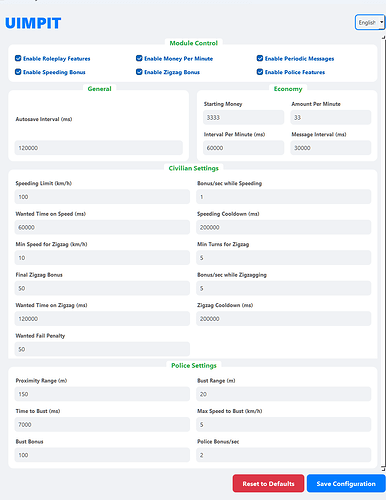The image size is (386, 500).
Task: Focus the Autosave Interval input field
Action: 99,148
